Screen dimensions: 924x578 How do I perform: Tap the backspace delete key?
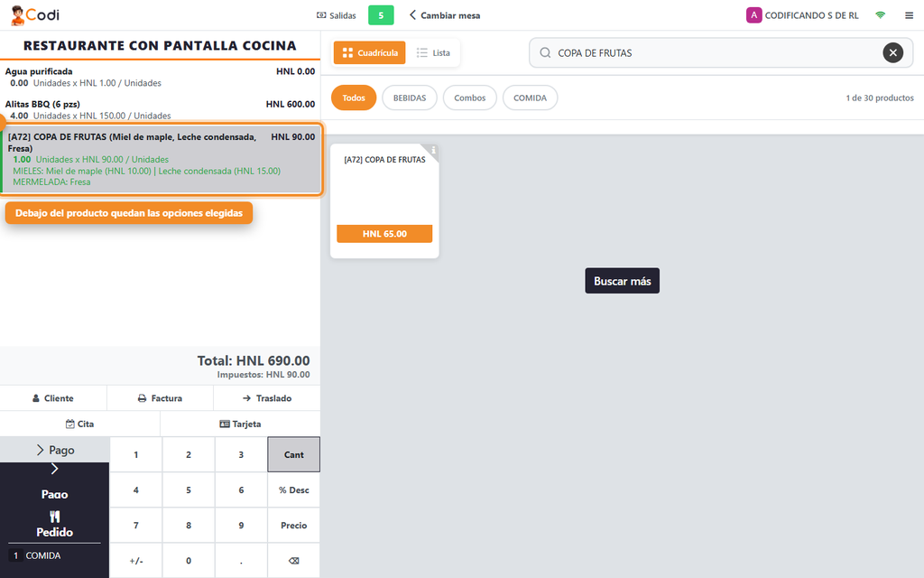click(x=293, y=560)
